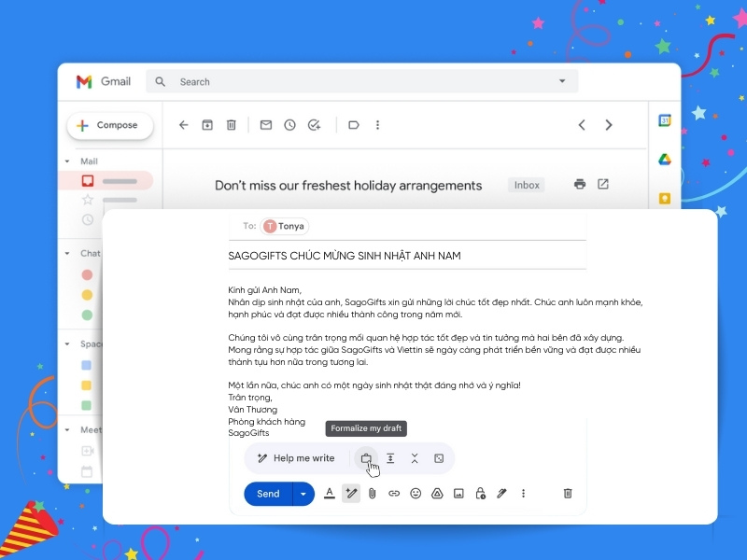The width and height of the screenshot is (747, 560).
Task: Click the Compose button
Action: 110,125
